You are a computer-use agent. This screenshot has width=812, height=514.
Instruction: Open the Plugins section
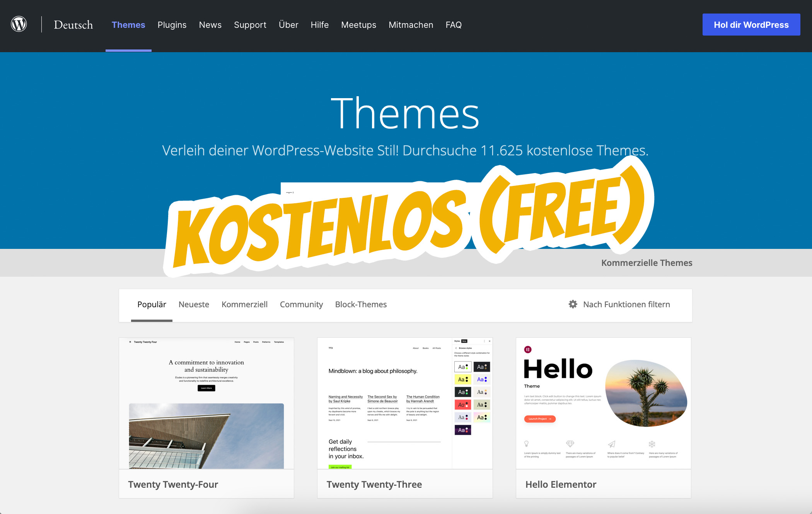point(172,25)
